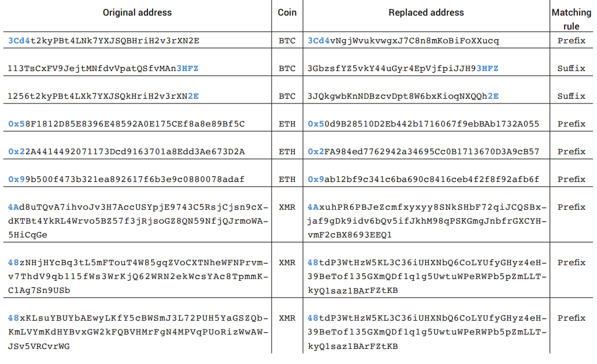
Task: Select the "Replaced address" column header
Action: (x=426, y=13)
